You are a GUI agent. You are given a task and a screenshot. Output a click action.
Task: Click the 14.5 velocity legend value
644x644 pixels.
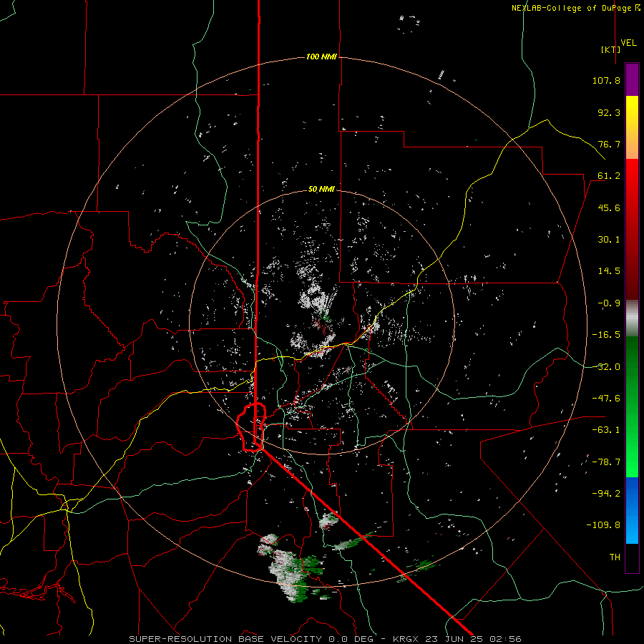pyautogui.click(x=609, y=271)
